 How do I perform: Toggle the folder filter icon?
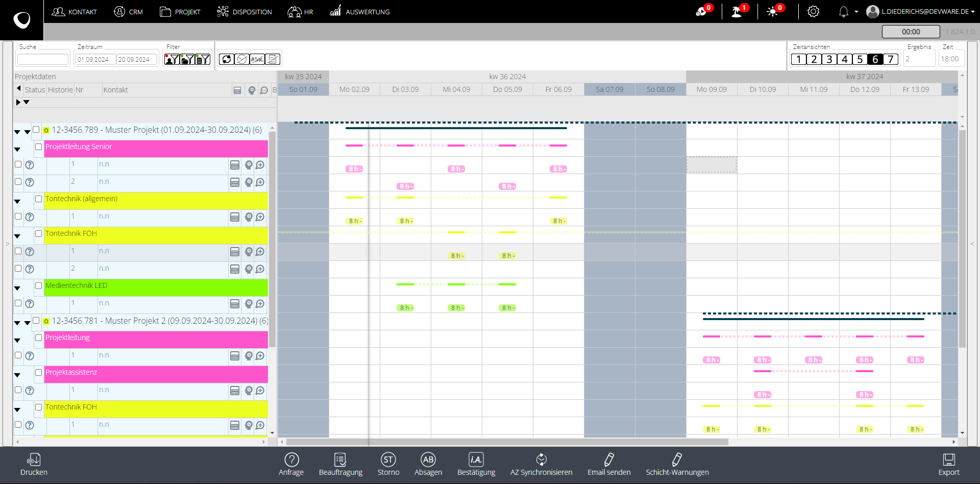pyautogui.click(x=187, y=59)
